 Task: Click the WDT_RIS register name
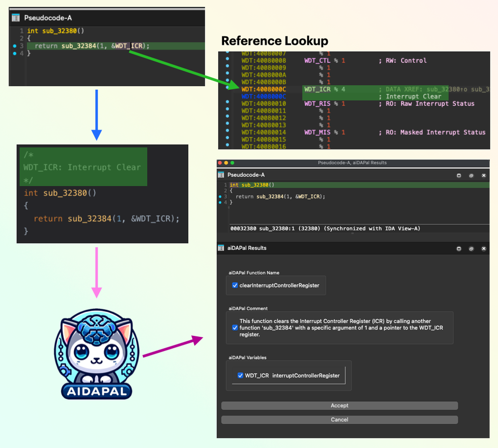pyautogui.click(x=317, y=104)
